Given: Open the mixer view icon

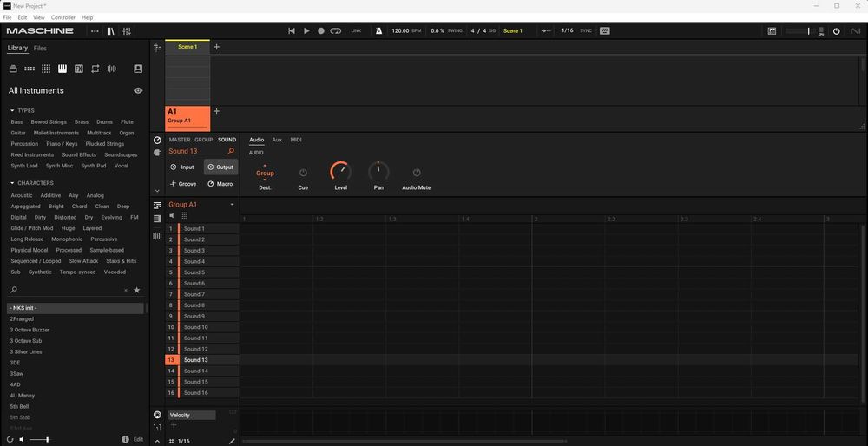Looking at the screenshot, I should tap(127, 31).
